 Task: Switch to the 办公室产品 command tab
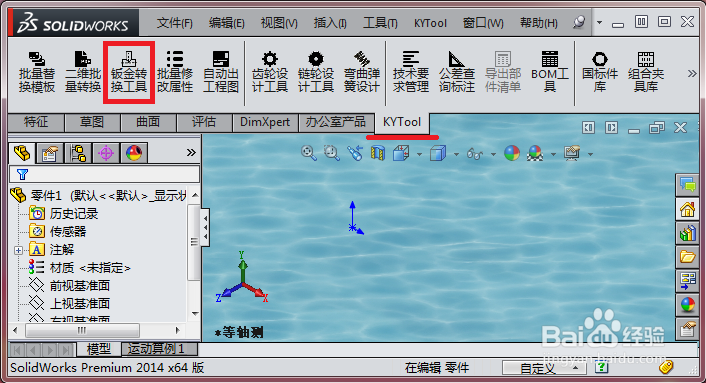[x=336, y=122]
